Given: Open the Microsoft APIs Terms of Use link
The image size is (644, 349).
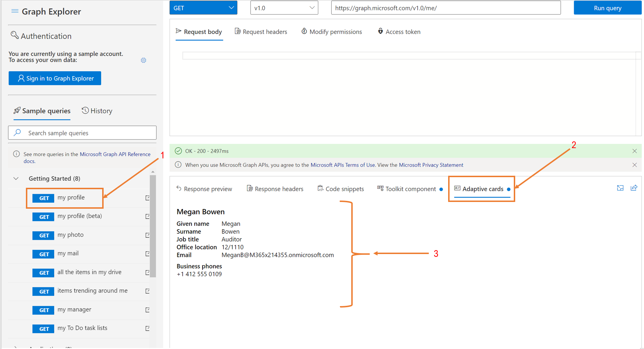Looking at the screenshot, I should coord(343,165).
